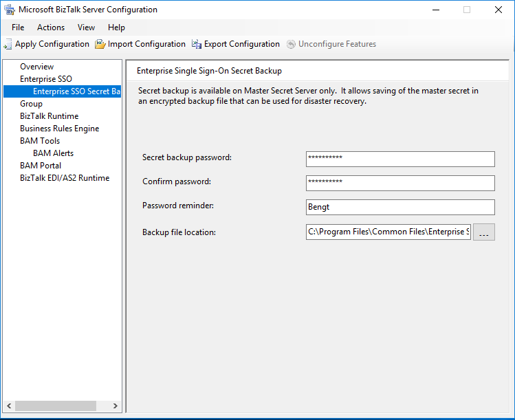Open the Actions menu
The image size is (515, 420).
(51, 27)
